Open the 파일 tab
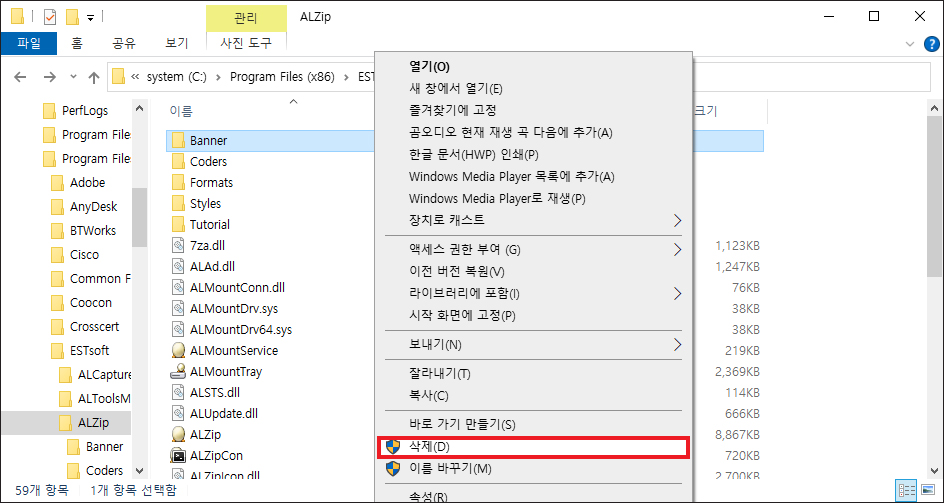 pyautogui.click(x=29, y=43)
